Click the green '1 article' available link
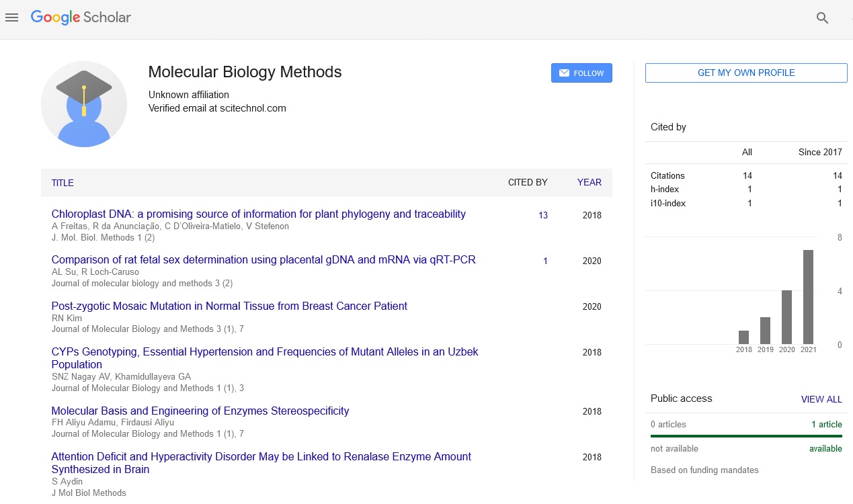The width and height of the screenshot is (853, 504). [x=827, y=424]
